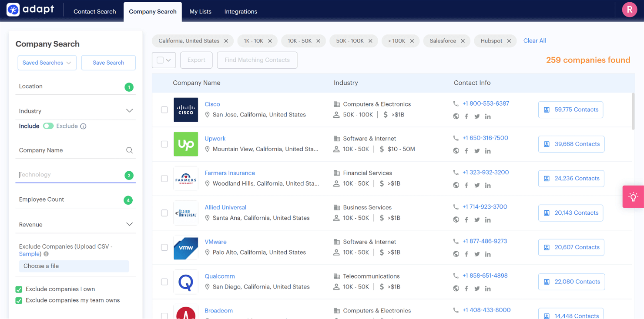This screenshot has height=319, width=644.
Task: Click the search magnifier in Company Name field
Action: coord(129,150)
